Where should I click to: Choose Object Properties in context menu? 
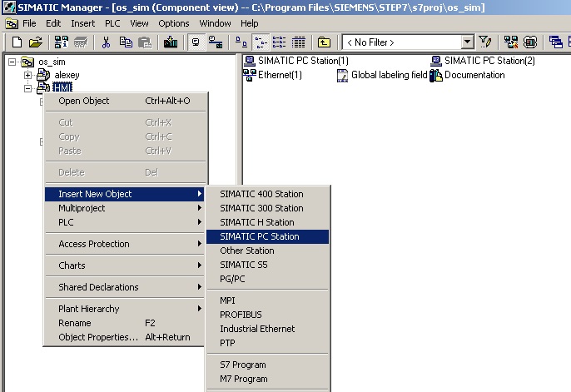(x=124, y=337)
